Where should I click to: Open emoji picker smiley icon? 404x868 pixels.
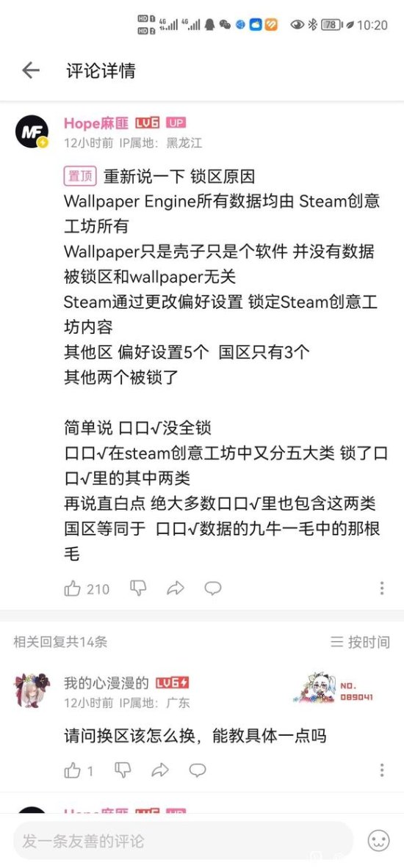point(379,842)
